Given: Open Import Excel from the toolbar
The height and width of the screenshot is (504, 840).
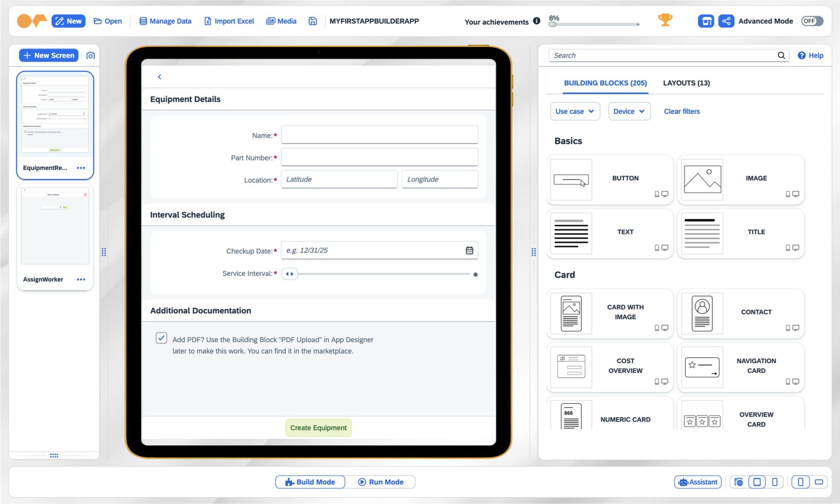Looking at the screenshot, I should tap(228, 21).
